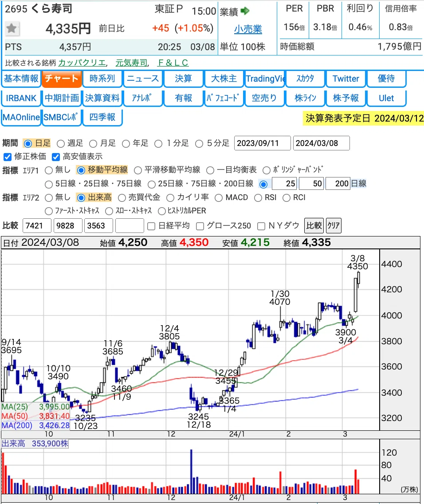Open the 小売業 sector link

point(248,29)
